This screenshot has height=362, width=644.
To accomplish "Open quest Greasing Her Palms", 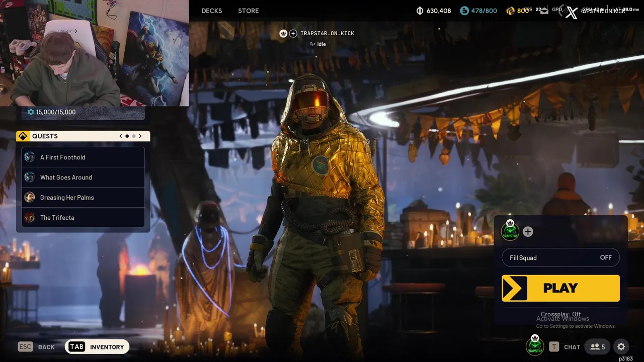I will (83, 198).
